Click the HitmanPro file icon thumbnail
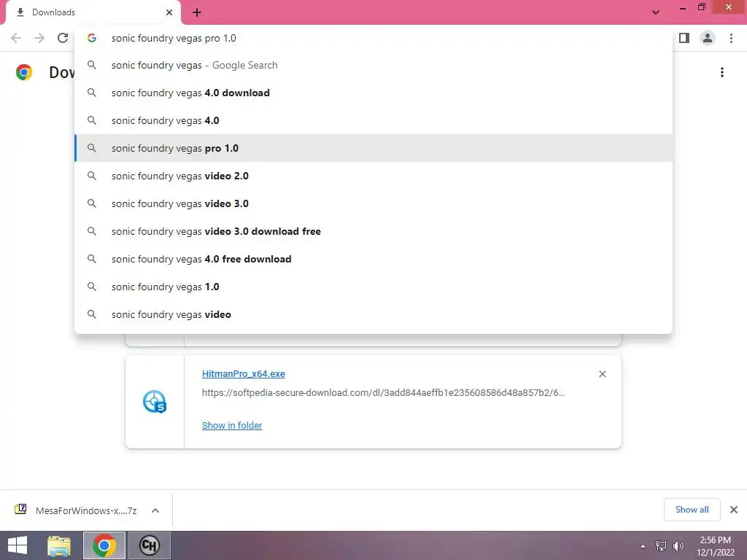Viewport: 747px width, 560px height. tap(155, 402)
